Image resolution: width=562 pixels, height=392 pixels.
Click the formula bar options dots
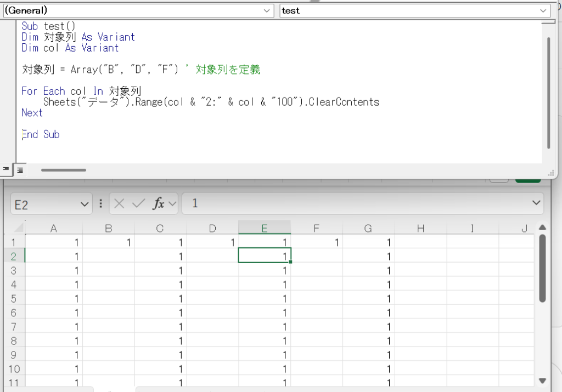101,204
